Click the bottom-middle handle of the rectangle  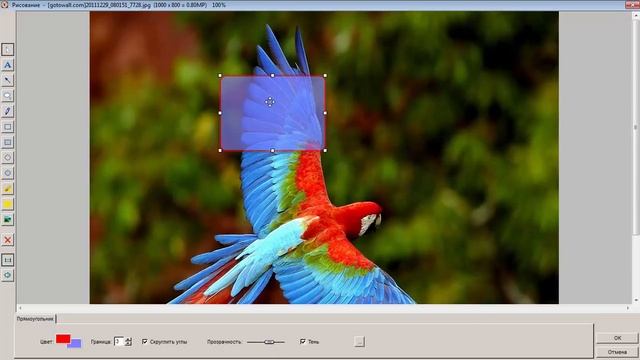[273, 151]
